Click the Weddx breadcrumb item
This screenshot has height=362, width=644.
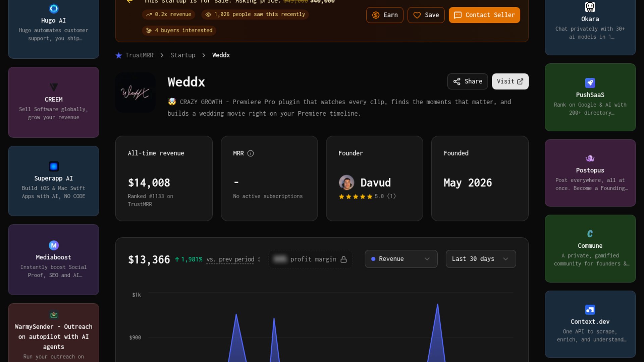(x=221, y=55)
